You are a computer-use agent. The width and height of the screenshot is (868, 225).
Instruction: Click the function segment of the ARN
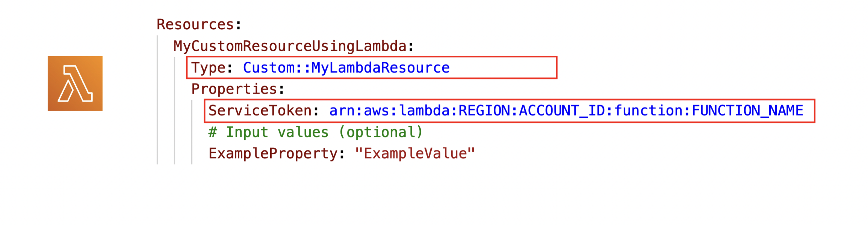coord(648,111)
